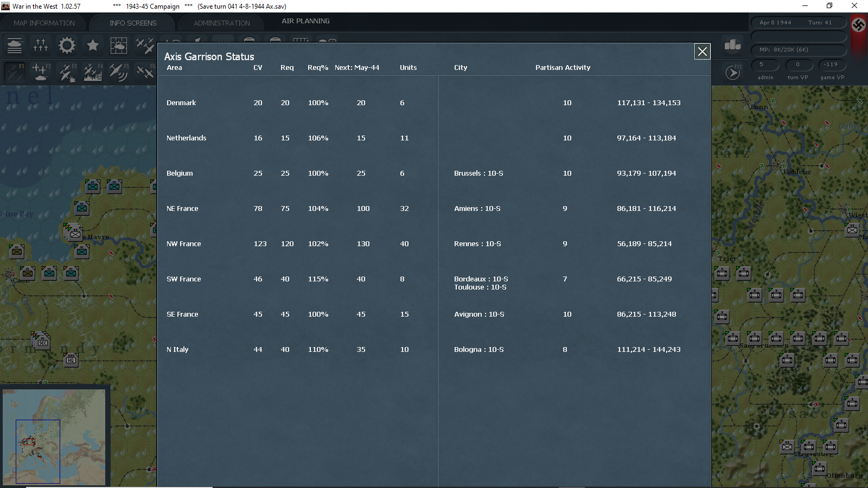The height and width of the screenshot is (488, 868).
Task: Click the MP: 8K/20K (6K) manpower display
Action: [x=799, y=50]
